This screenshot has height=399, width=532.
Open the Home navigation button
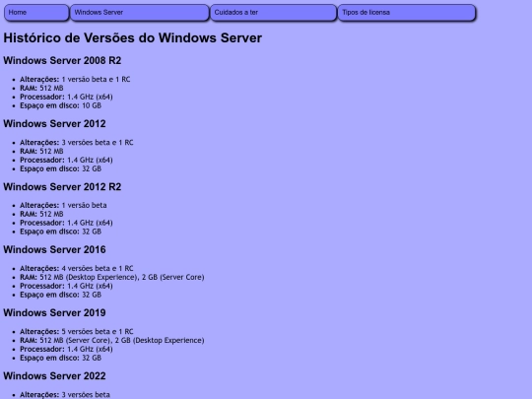36,13
